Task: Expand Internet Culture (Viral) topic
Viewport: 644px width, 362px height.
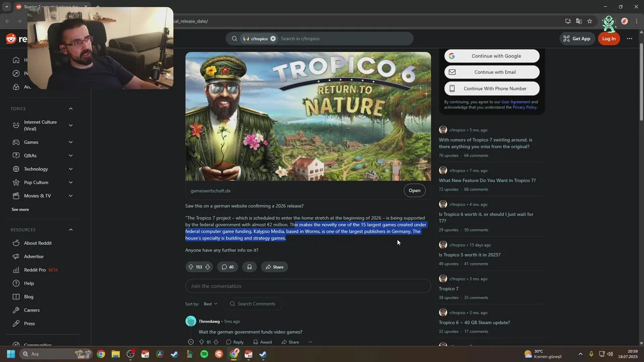Action: pyautogui.click(x=70, y=125)
